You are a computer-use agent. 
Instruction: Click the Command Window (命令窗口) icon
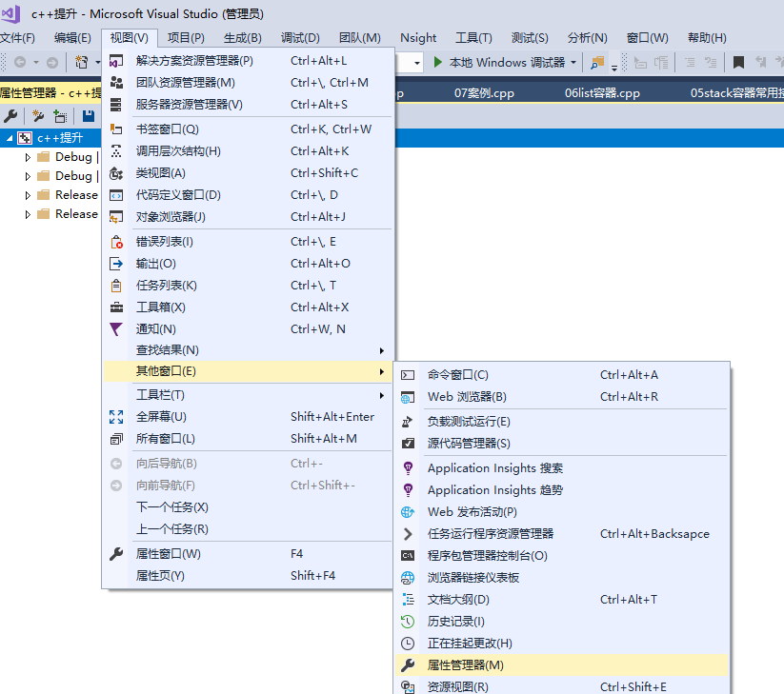coord(408,375)
